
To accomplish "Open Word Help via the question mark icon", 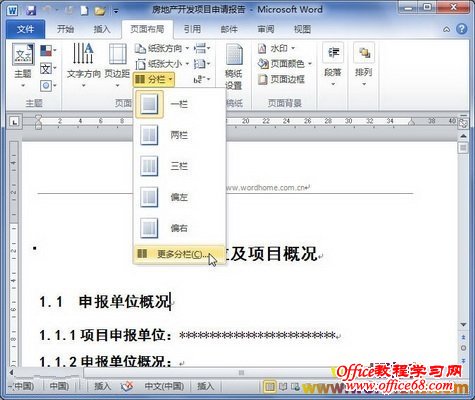I will coord(462,29).
